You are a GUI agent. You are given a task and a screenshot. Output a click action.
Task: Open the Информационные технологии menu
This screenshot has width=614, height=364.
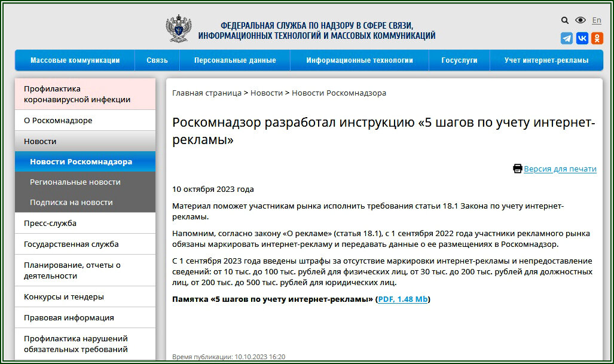click(359, 60)
